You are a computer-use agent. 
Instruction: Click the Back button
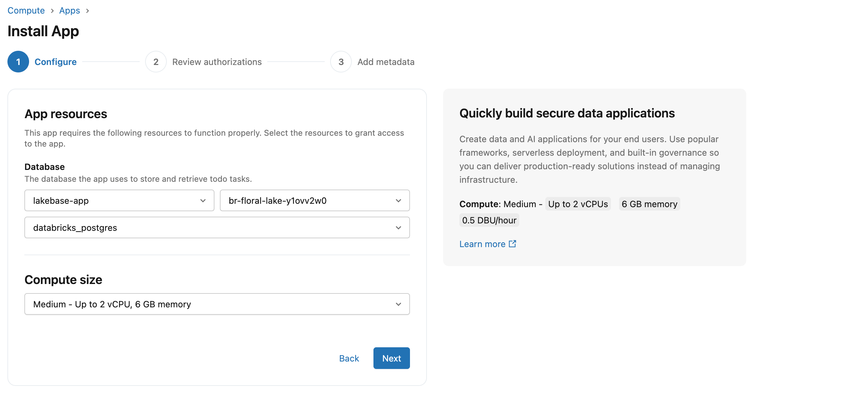click(x=349, y=358)
